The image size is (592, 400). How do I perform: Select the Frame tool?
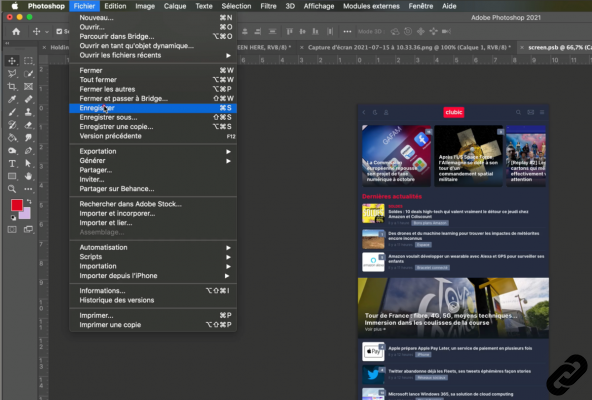pos(28,86)
